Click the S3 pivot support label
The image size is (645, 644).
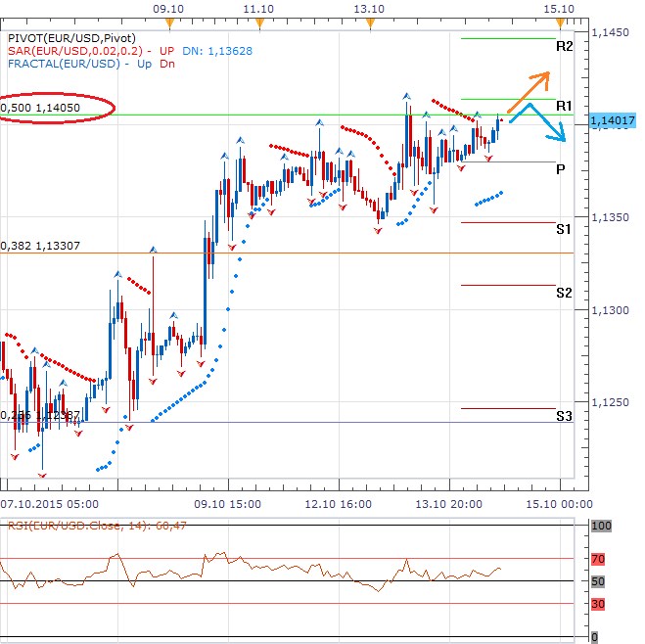tap(564, 415)
